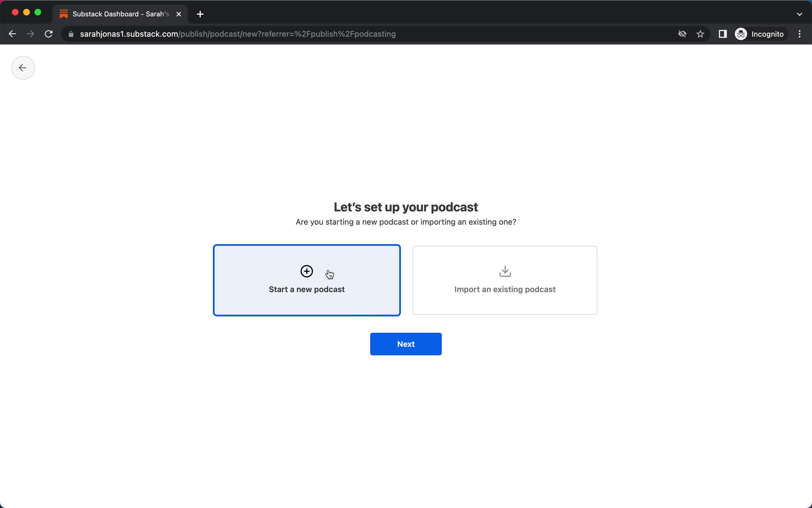This screenshot has height=508, width=812.
Task: Expand the tab search chevron
Action: click(799, 14)
